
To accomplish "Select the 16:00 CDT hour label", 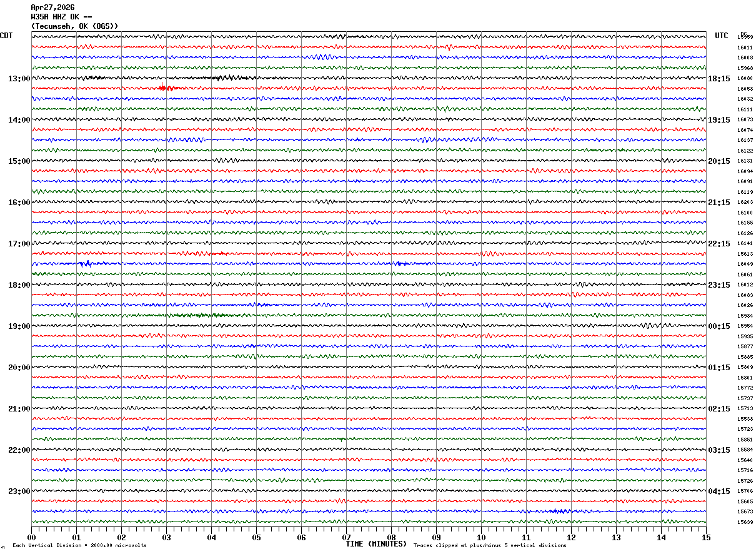I will (19, 203).
